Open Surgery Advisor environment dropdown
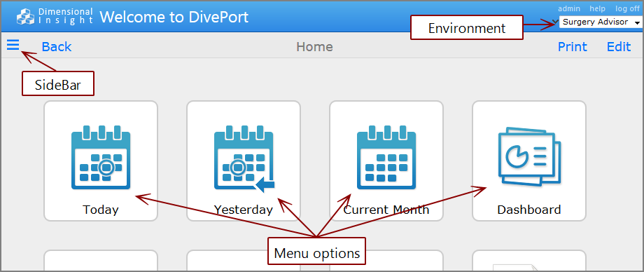644x272 pixels. click(x=601, y=22)
